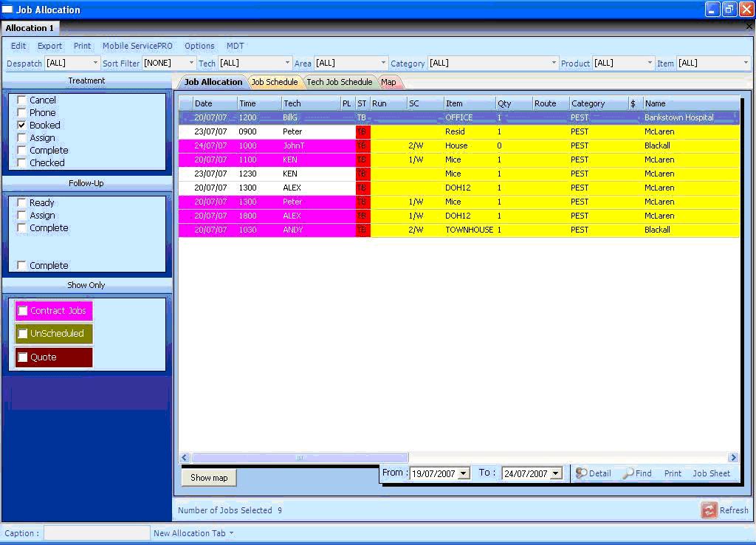This screenshot has width=756, height=545.
Task: Close the Allocation 1 tab panel
Action: pyautogui.click(x=749, y=27)
